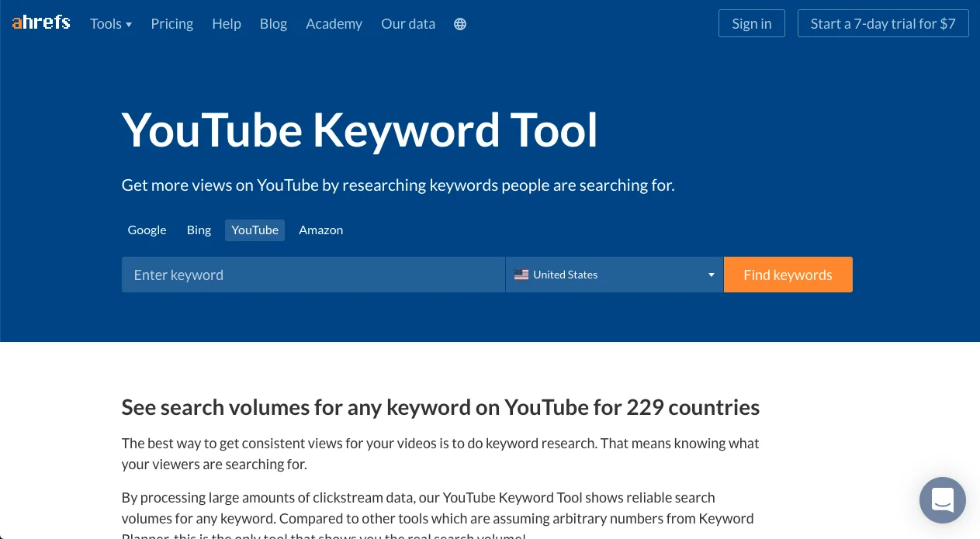This screenshot has width=980, height=539.
Task: Click the YouTube Keyword Tool heading
Action: coord(360,130)
